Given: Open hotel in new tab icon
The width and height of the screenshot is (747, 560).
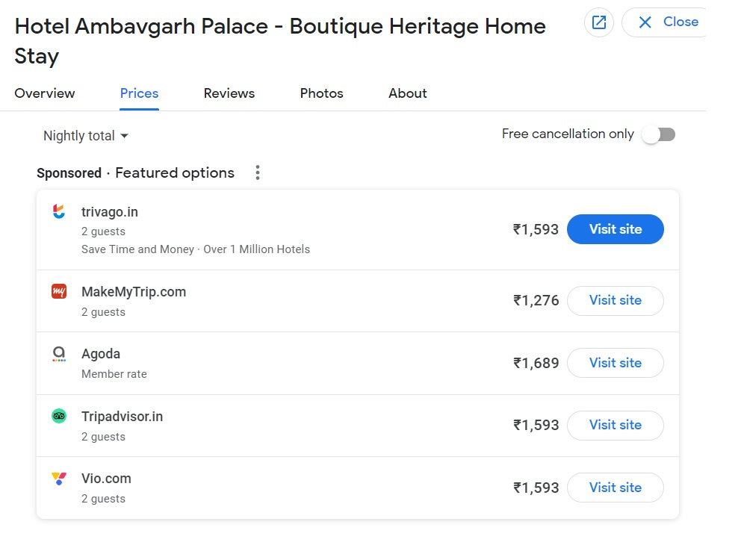Looking at the screenshot, I should 599,22.
